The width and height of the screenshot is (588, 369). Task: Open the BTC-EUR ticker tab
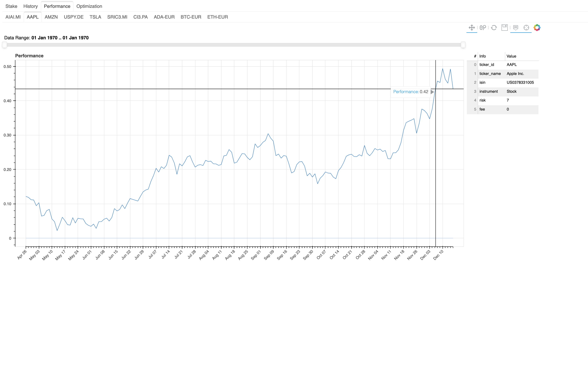point(191,17)
